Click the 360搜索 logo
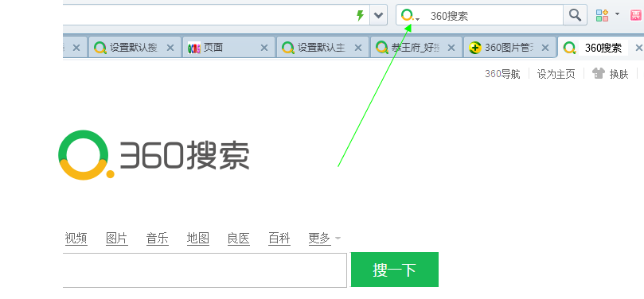Image resolution: width=644 pixels, height=299 pixels. pyautogui.click(x=154, y=155)
